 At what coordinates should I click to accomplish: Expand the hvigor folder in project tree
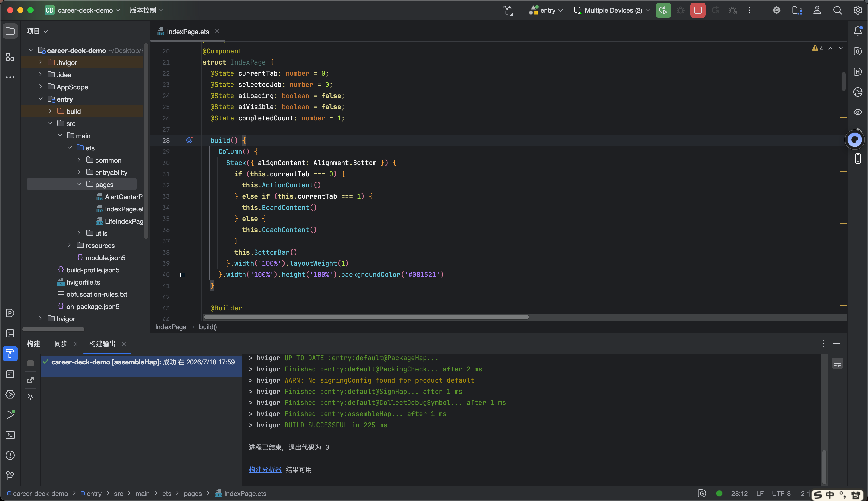pyautogui.click(x=41, y=318)
